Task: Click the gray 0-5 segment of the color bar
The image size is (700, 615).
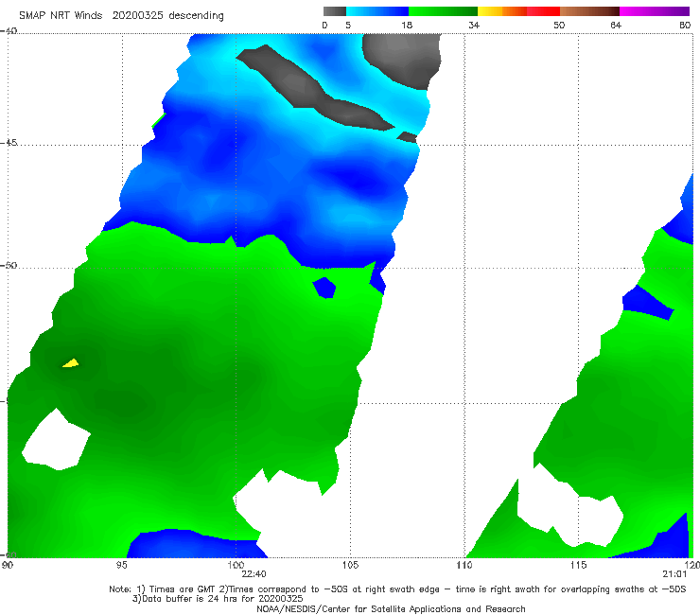Action: click(x=335, y=11)
